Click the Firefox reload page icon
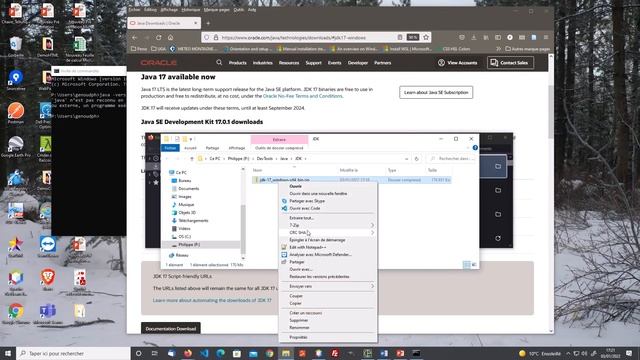 [158, 37]
